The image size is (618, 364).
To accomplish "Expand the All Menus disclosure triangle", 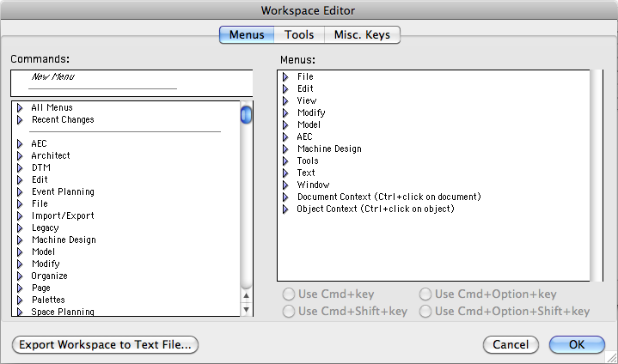I will tap(19, 107).
